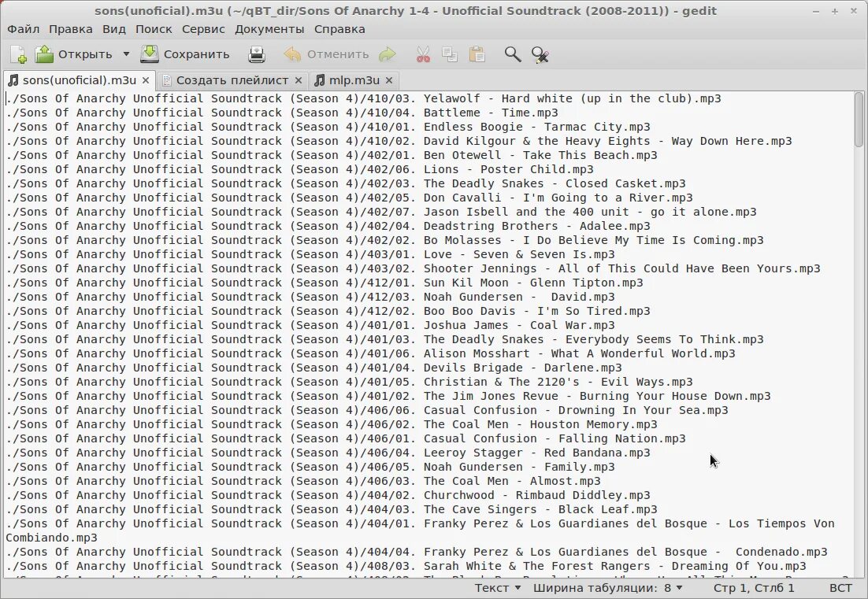The image size is (868, 599).
Task: Open the Вид menu
Action: (x=114, y=29)
